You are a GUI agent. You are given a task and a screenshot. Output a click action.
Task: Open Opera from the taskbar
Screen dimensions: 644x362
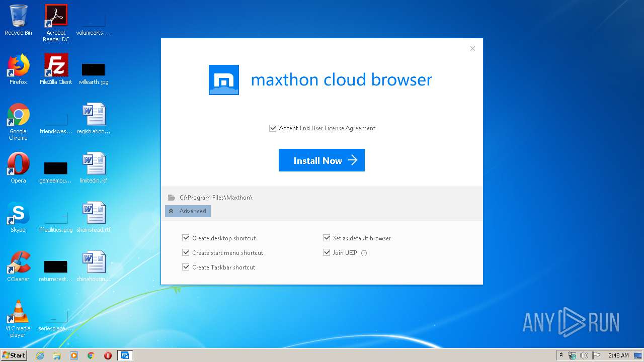(x=108, y=355)
